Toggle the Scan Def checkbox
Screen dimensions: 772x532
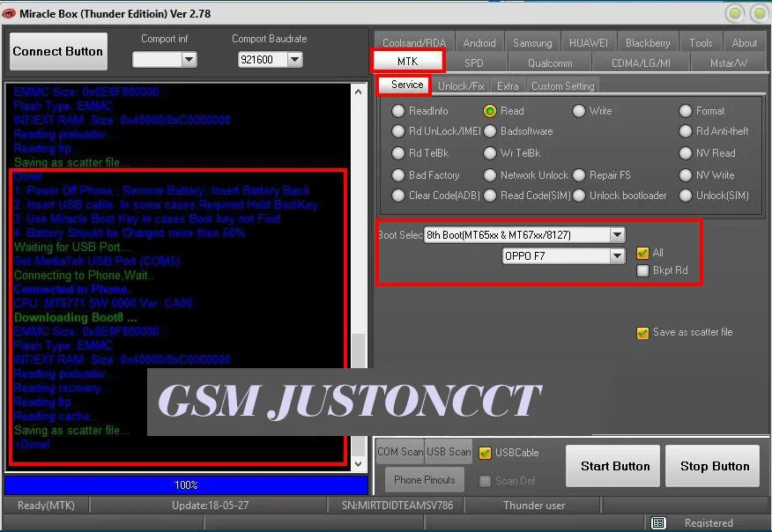[x=485, y=481]
